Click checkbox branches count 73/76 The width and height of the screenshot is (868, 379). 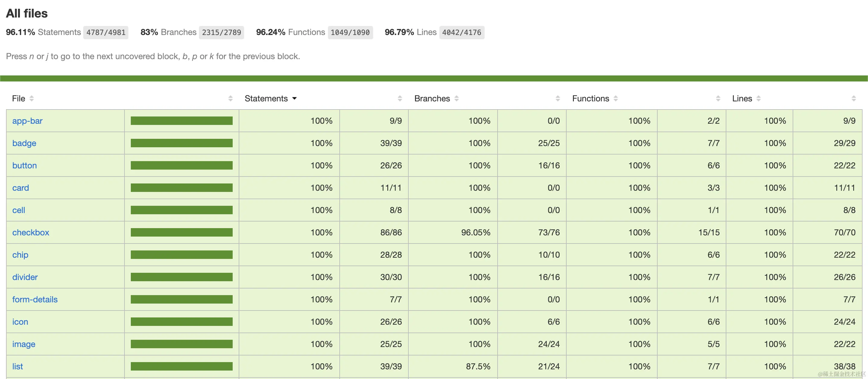click(x=549, y=232)
